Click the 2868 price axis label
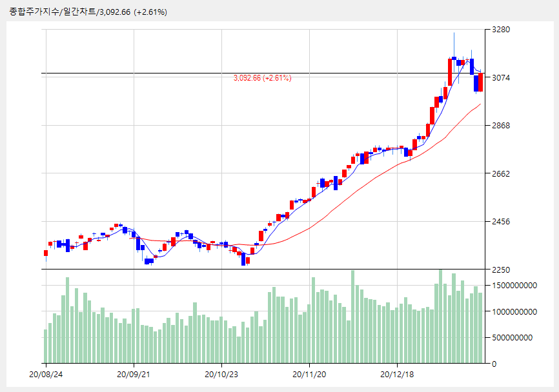This screenshot has width=559, height=392. click(x=501, y=126)
